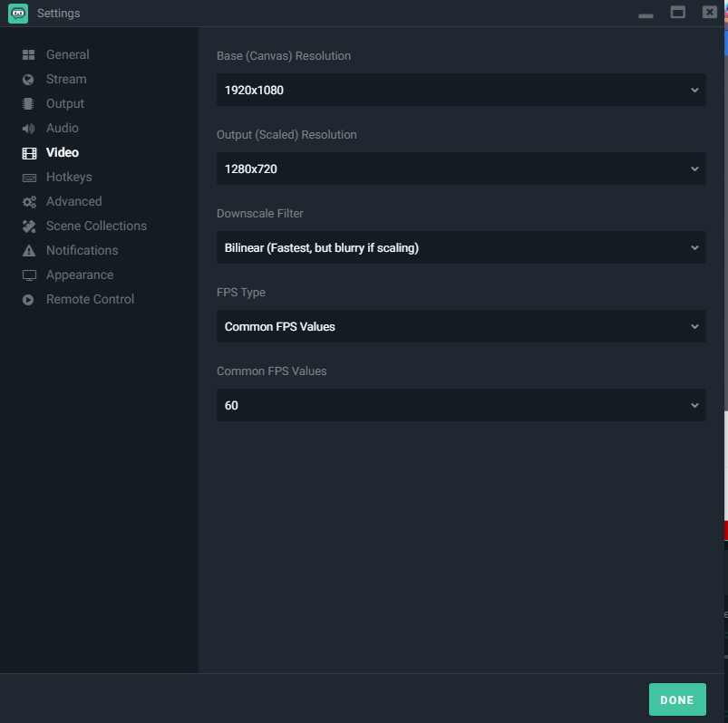Click the Stream globe icon
This screenshot has width=728, height=723.
coord(29,80)
